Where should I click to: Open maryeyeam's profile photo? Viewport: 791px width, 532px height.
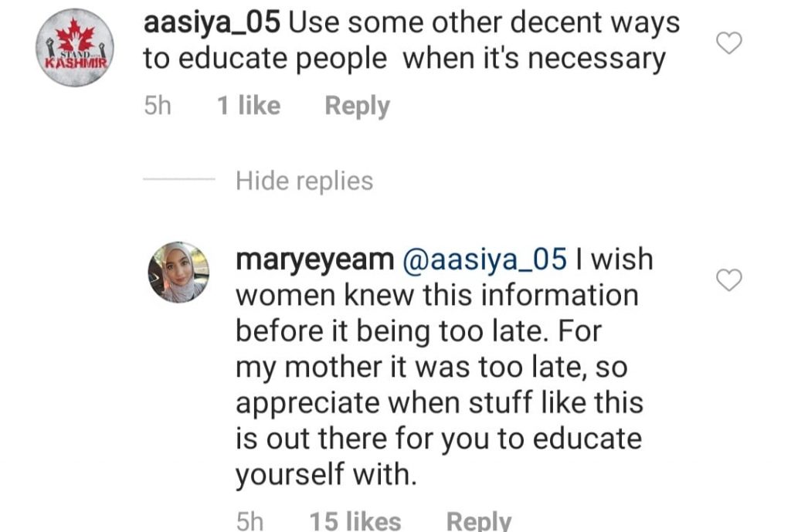click(178, 273)
